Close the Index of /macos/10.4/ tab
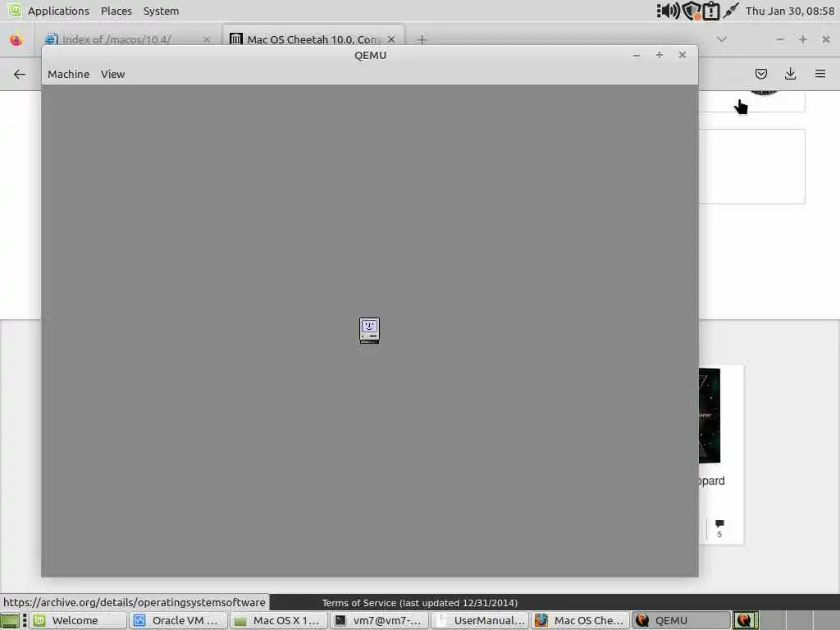Image resolution: width=840 pixels, height=630 pixels. (206, 39)
